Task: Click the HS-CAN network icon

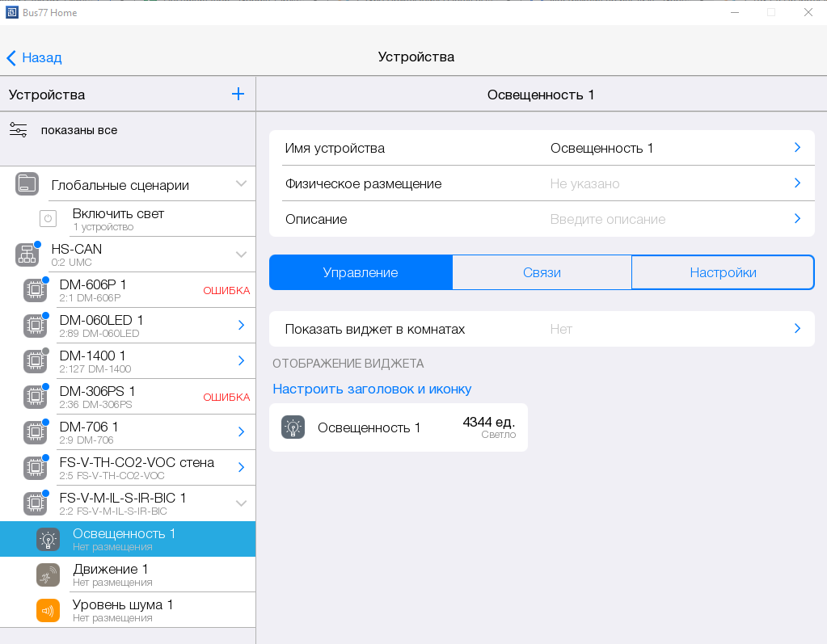Action: [27, 255]
